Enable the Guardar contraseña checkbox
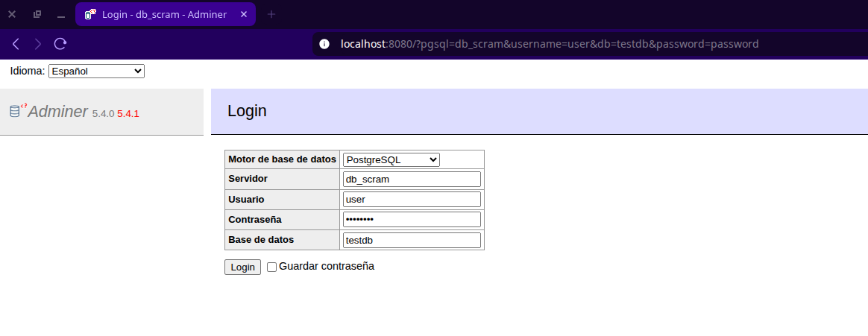The image size is (868, 336). pyautogui.click(x=271, y=267)
